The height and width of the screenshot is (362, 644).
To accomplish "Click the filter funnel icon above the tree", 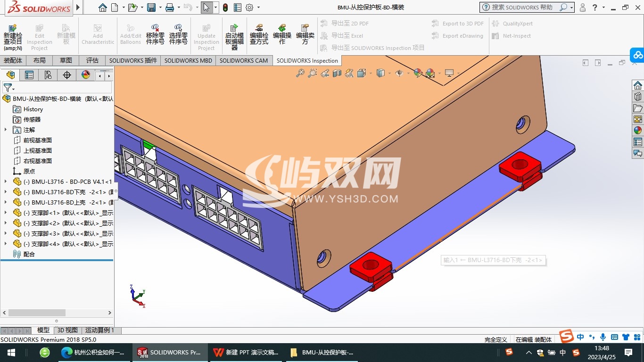I will point(8,88).
